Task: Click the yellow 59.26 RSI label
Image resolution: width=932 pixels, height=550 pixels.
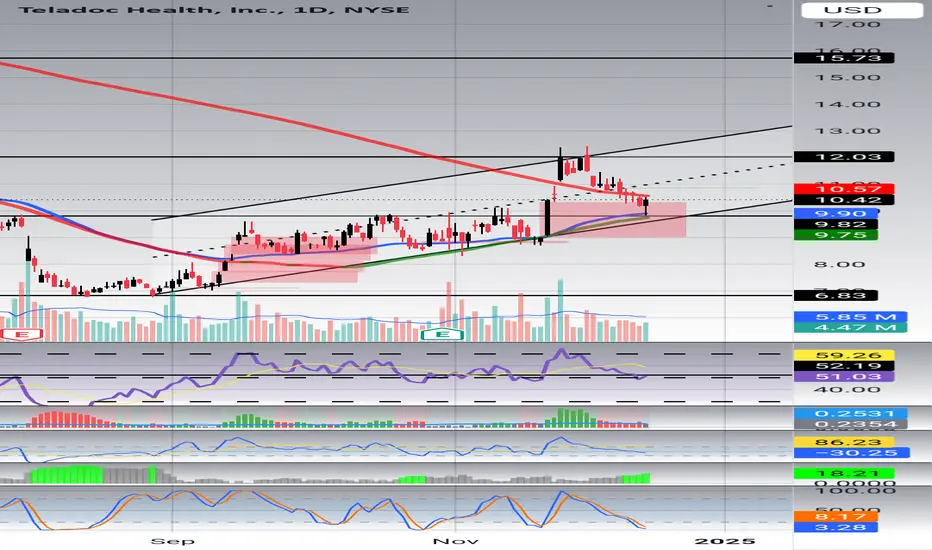Action: coord(844,356)
